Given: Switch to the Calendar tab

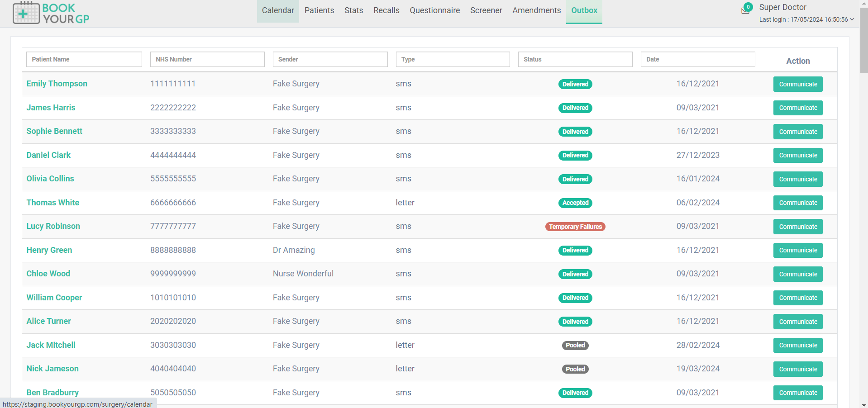Looking at the screenshot, I should [278, 10].
